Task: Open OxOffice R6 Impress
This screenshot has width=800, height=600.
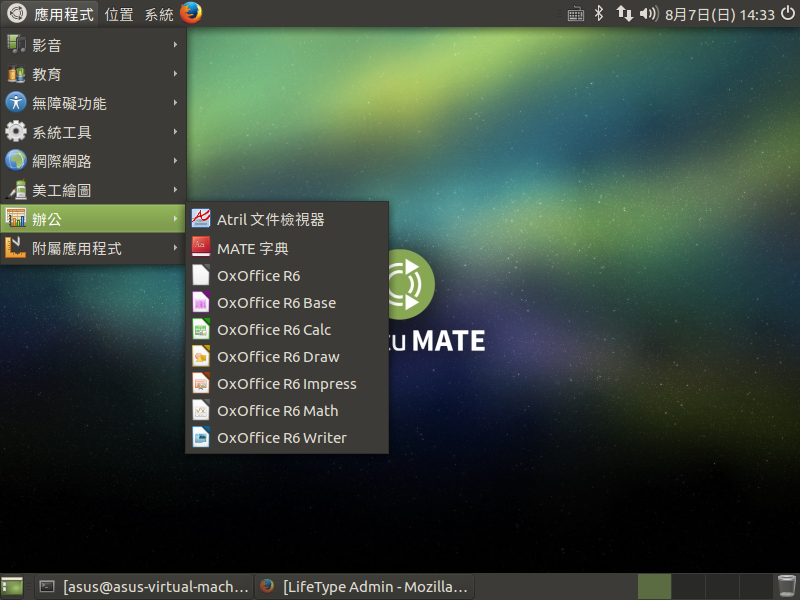Action: coord(287,384)
